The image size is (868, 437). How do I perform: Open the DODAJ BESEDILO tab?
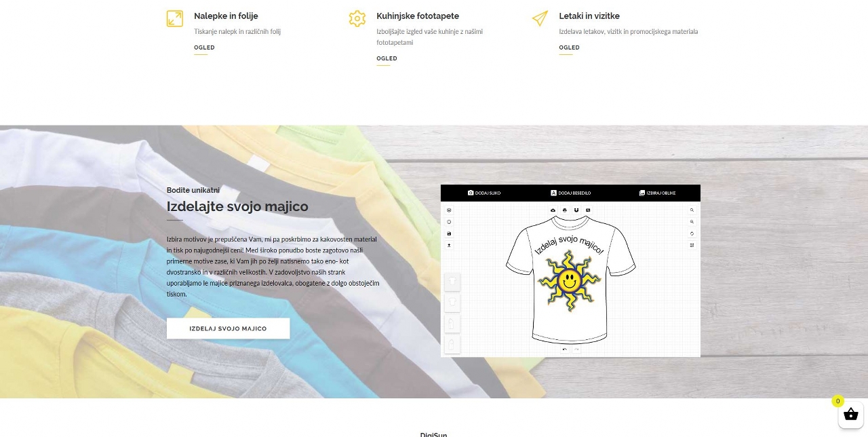coord(570,193)
